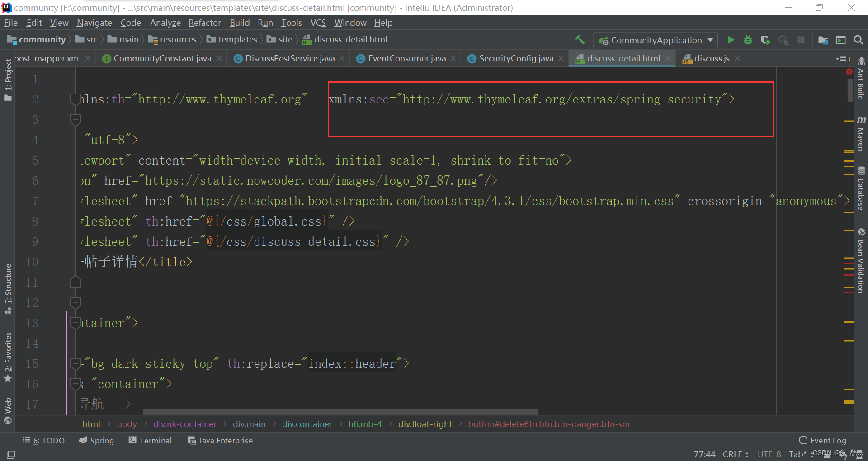Open the CommunityApplication run configuration dropdown
The width and height of the screenshot is (868, 461).
(x=656, y=40)
